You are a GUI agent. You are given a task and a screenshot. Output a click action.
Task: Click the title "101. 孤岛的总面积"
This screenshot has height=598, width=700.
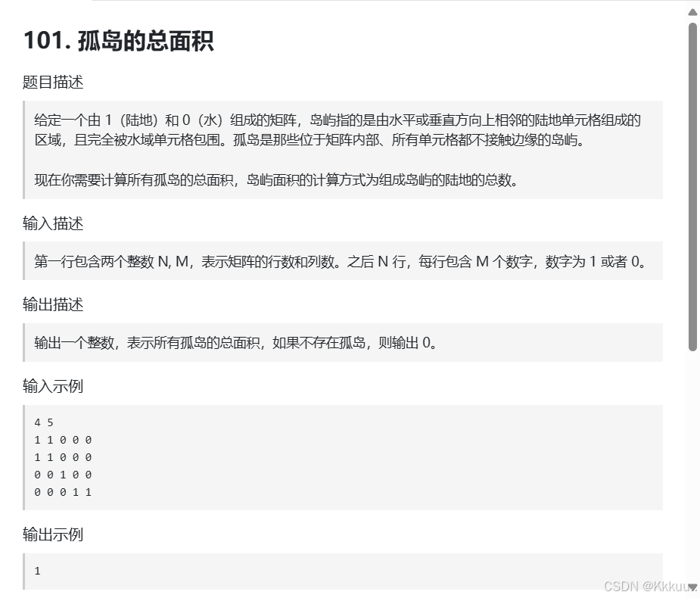(118, 41)
